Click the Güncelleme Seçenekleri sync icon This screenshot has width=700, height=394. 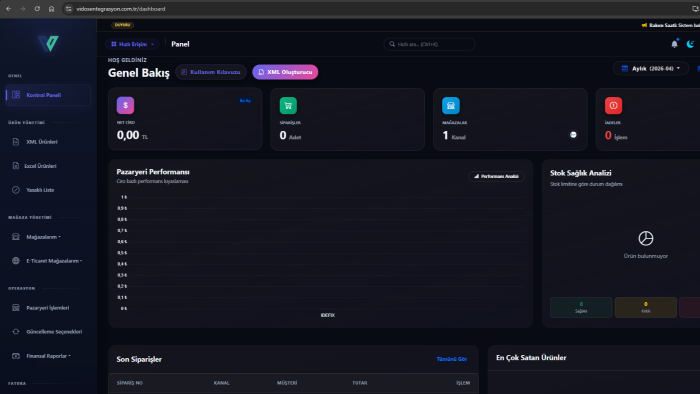16,332
